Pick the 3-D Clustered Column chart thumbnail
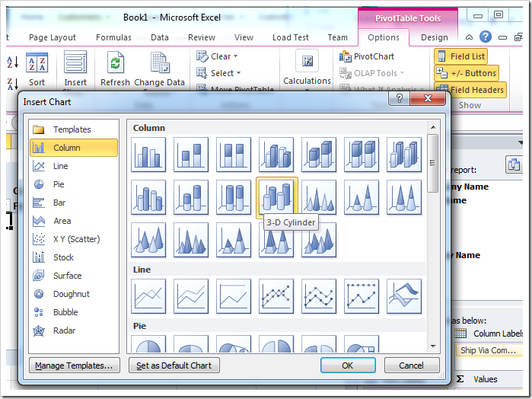The image size is (532, 399). pyautogui.click(x=276, y=155)
